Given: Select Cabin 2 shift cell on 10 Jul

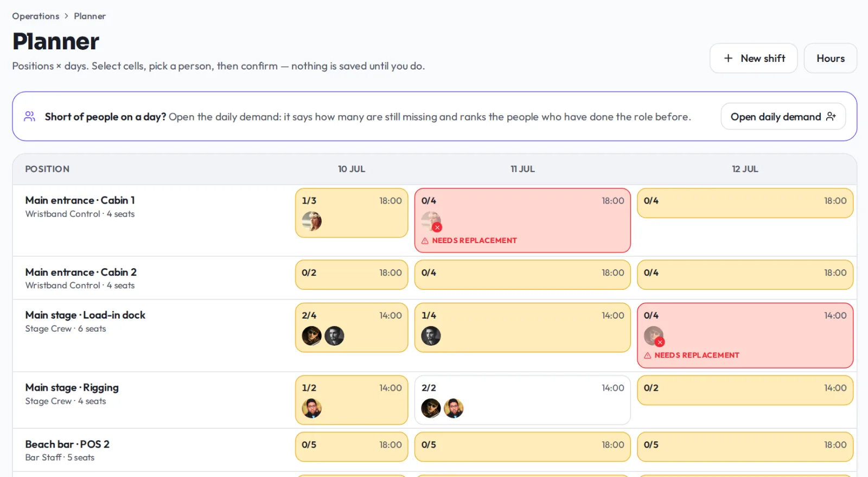Looking at the screenshot, I should pyautogui.click(x=352, y=275).
